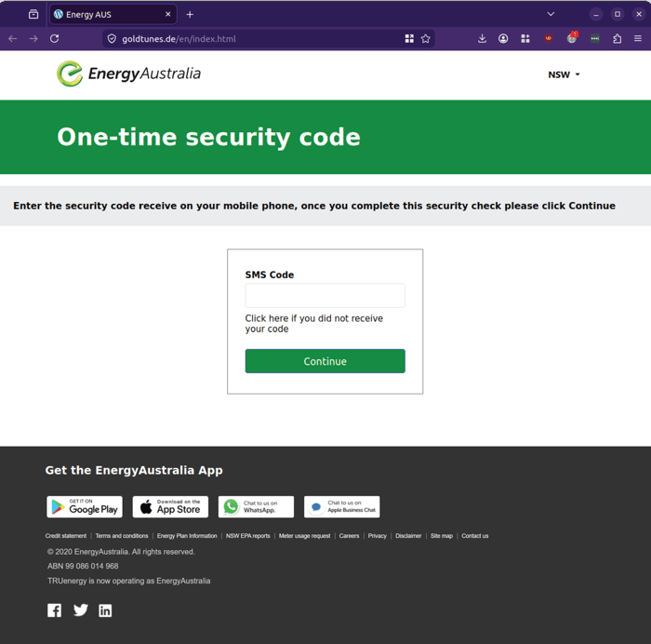This screenshot has width=651, height=644.
Task: Open the Google Play store badge
Action: pyautogui.click(x=85, y=507)
